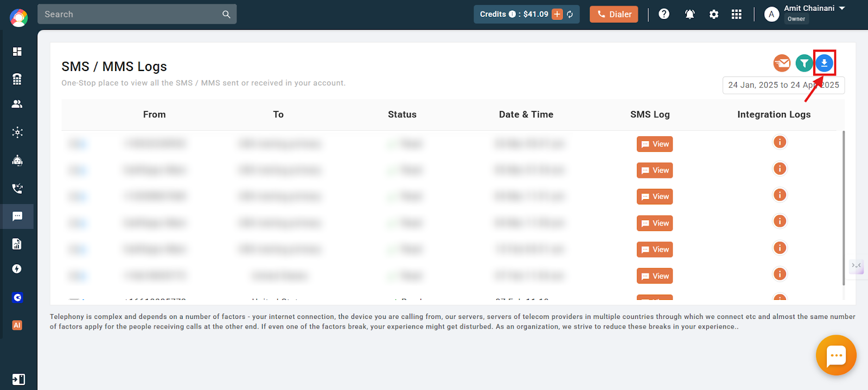Download SMS logs with the blue icon

pos(824,63)
